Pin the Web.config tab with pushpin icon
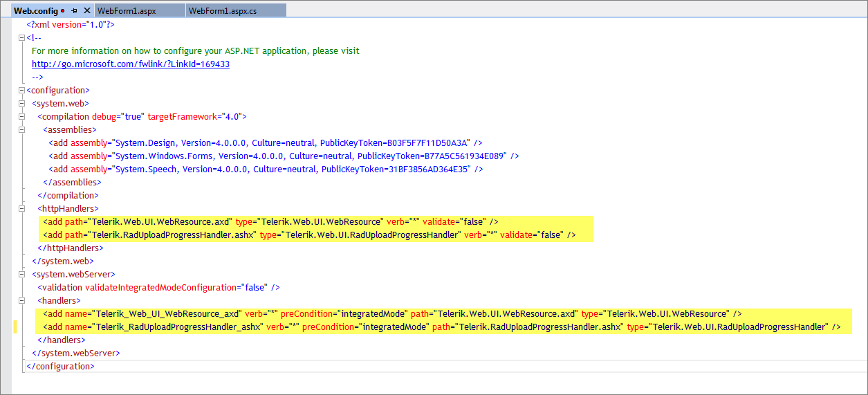The height and width of the screenshot is (395, 868). [x=74, y=10]
